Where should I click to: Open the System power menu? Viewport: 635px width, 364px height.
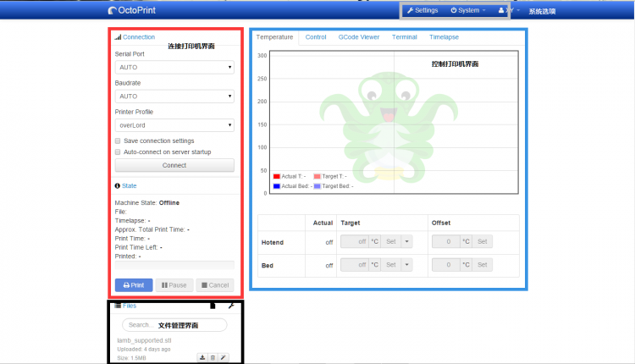pos(467,10)
